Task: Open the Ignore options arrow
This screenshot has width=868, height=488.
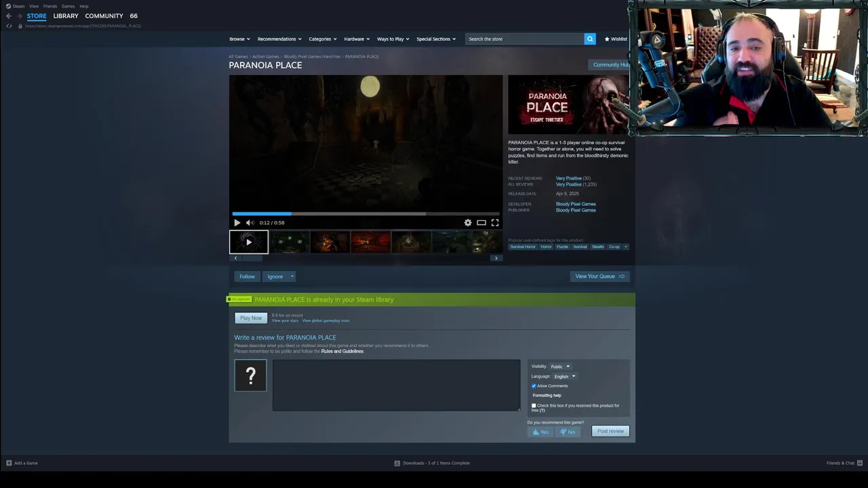Action: [x=292, y=277]
